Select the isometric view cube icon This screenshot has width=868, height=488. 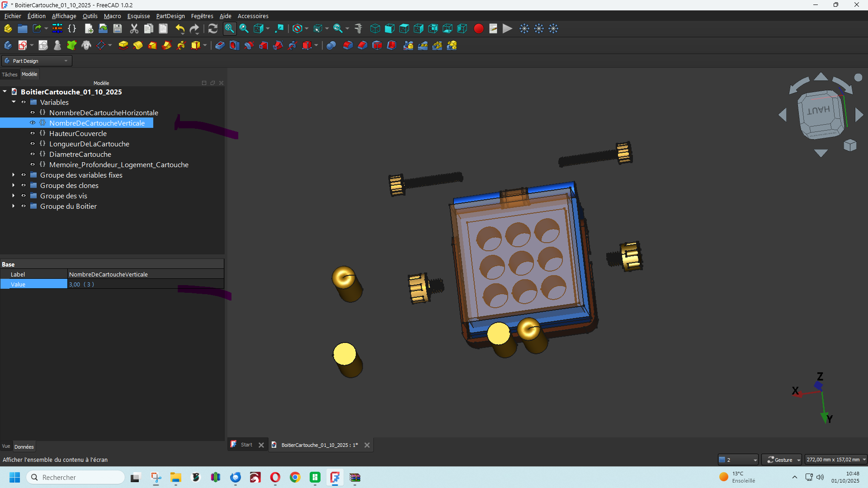tap(375, 28)
